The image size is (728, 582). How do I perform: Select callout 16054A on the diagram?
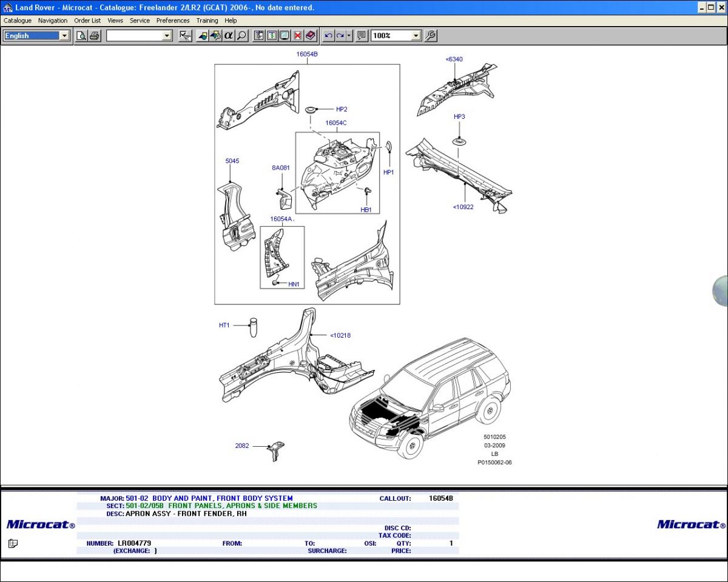pos(281,219)
